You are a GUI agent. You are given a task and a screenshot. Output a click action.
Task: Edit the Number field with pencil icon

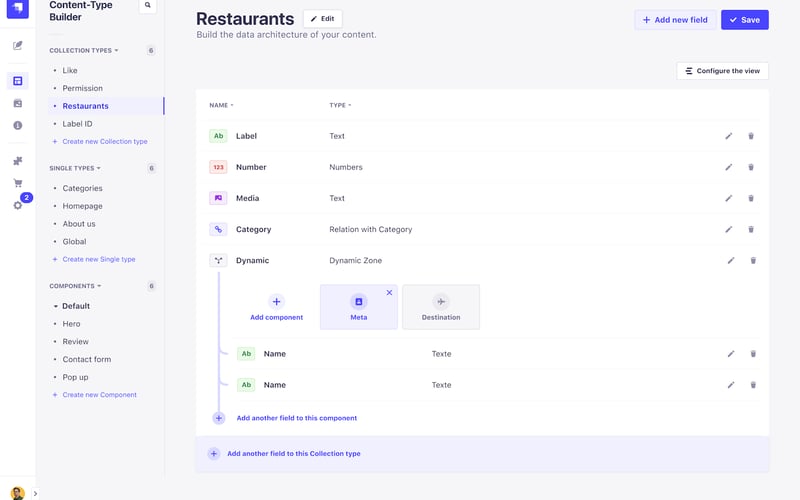(x=729, y=167)
